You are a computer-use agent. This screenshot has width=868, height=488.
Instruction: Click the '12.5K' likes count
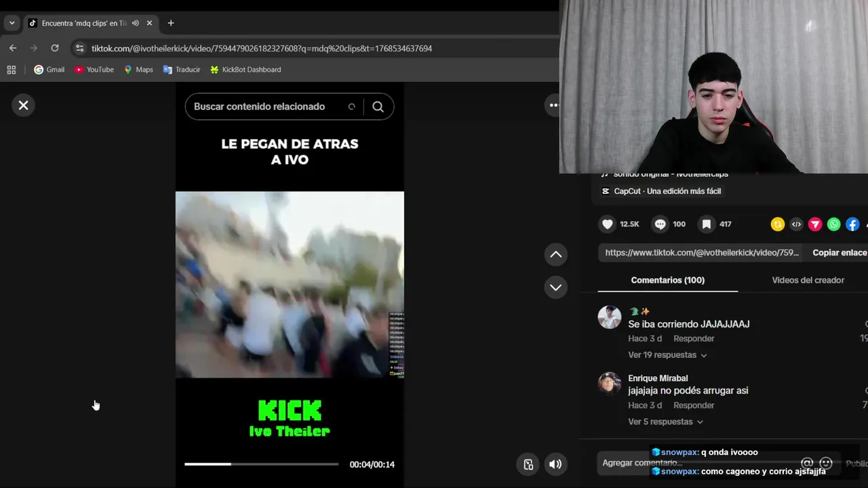[629, 224]
